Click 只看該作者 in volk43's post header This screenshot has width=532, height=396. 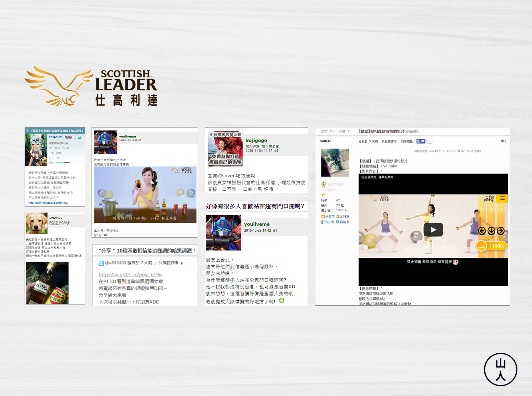tap(389, 141)
